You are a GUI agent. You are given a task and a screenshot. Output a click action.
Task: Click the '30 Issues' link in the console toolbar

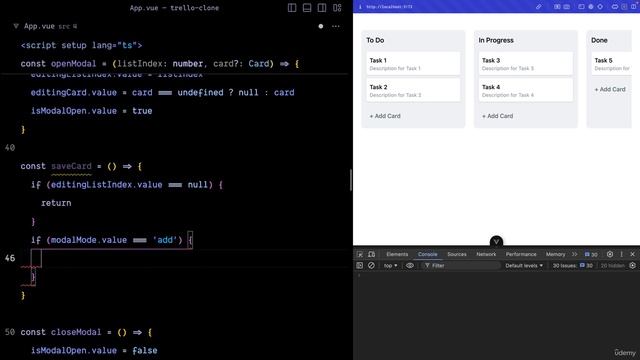572,265
